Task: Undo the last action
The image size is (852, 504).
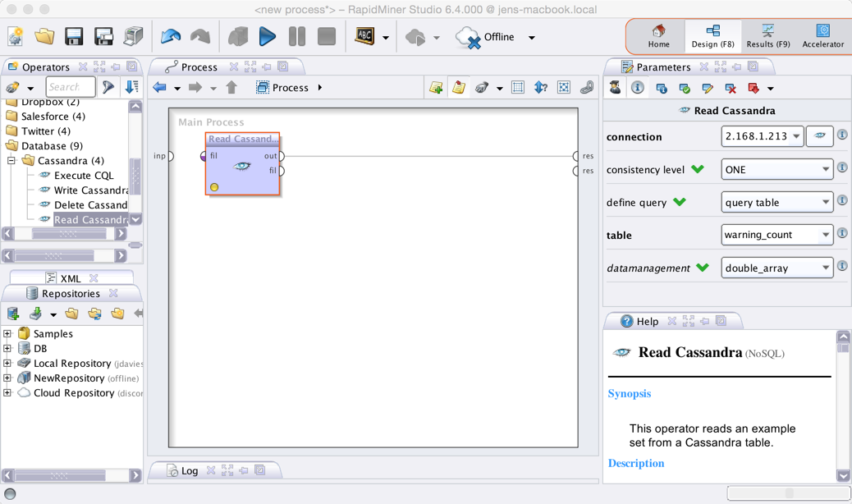Action: pos(171,37)
